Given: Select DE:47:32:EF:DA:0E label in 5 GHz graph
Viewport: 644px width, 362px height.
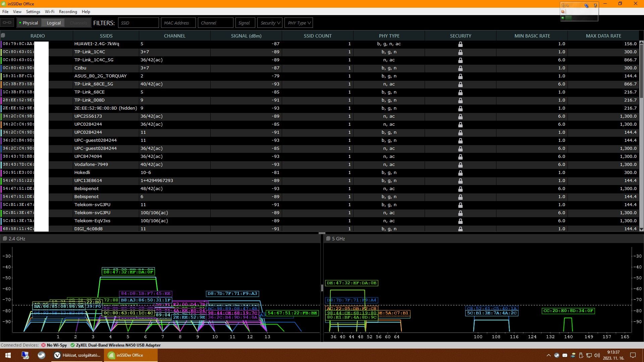Looking at the screenshot, I should 352,283.
